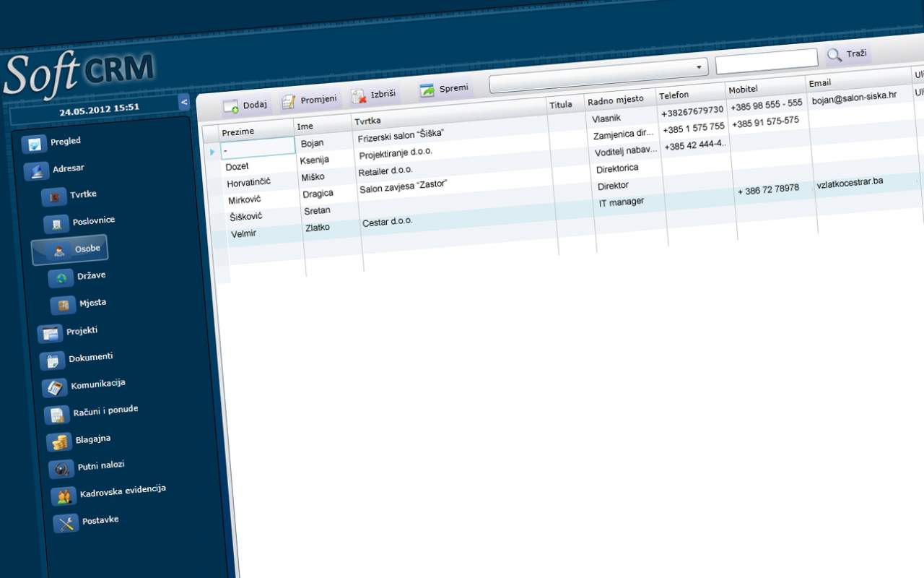Click the Radno mjesto column header
This screenshot has width=924, height=578.
coord(616,100)
